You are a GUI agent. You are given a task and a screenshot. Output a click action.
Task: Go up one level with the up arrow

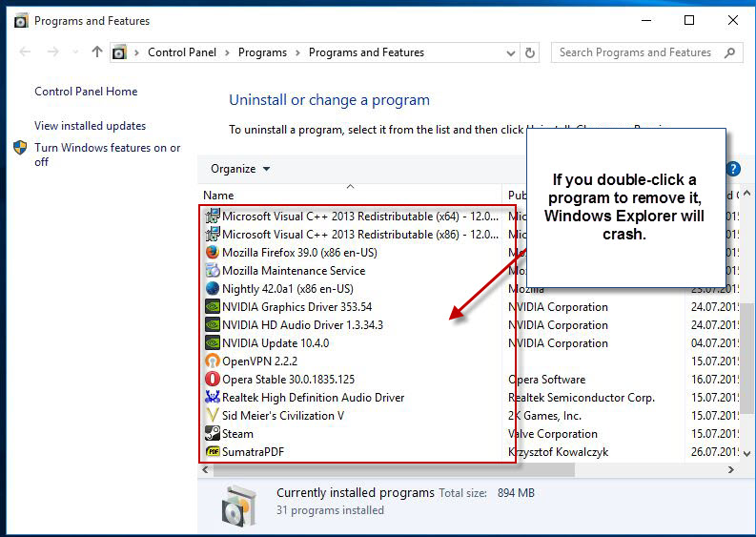click(97, 52)
